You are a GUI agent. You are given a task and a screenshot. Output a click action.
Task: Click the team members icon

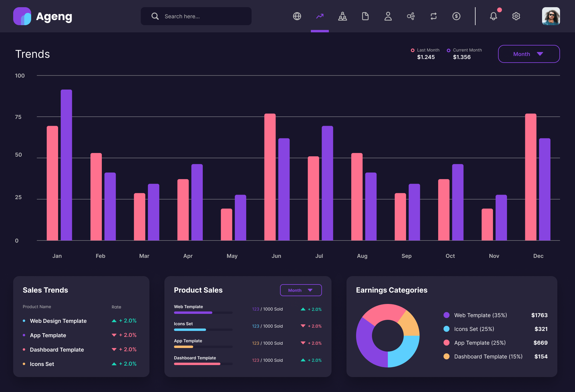pyautogui.click(x=343, y=16)
